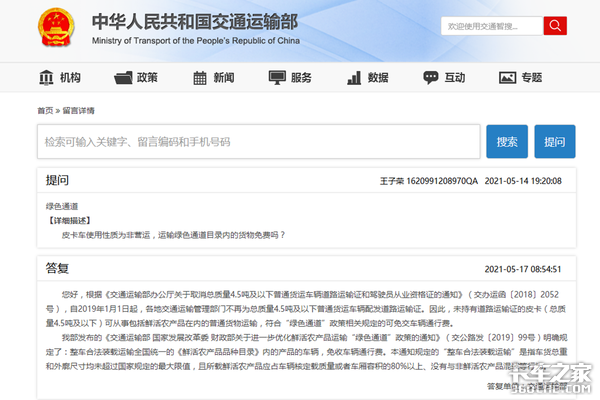Click the 机构 building icon
Image resolution: width=600 pixels, height=400 pixels.
pos(46,78)
